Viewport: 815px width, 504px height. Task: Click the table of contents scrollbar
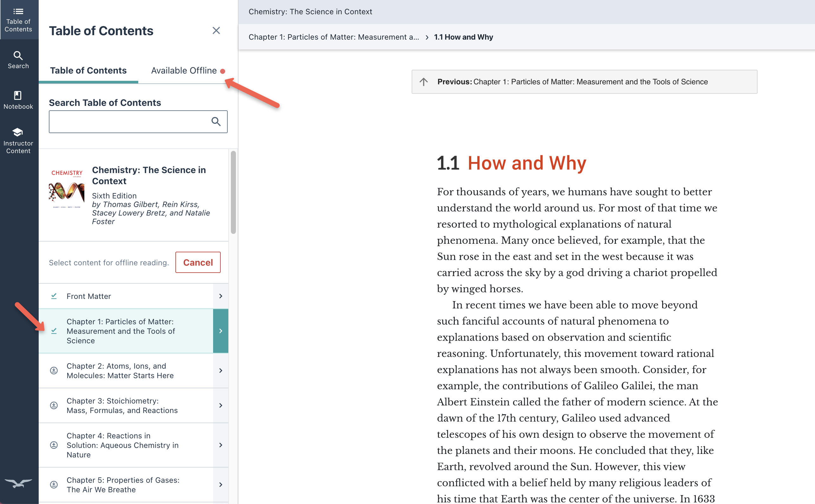[x=233, y=192]
